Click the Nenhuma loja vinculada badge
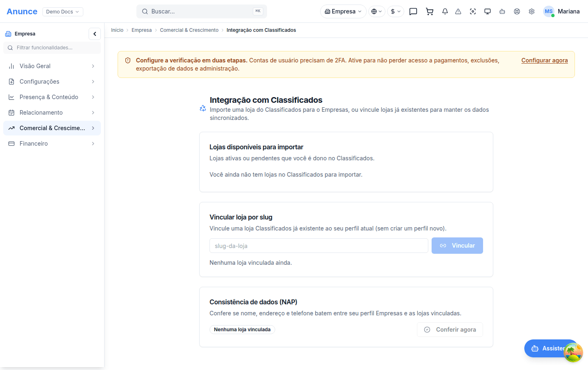588x370 pixels. pos(242,330)
